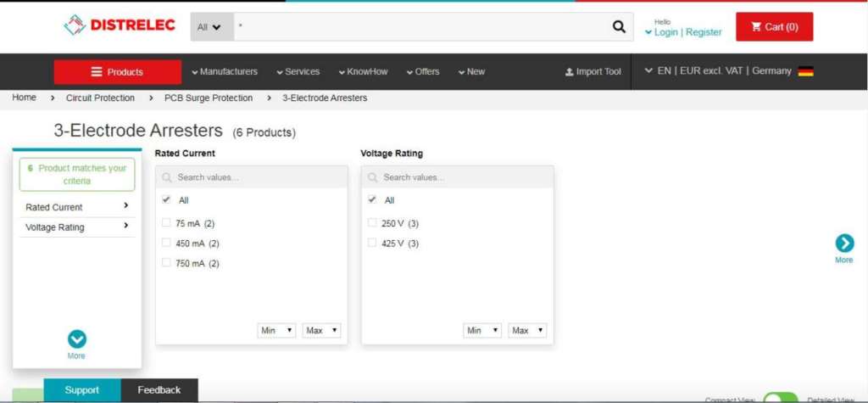Open the Products menu
The height and width of the screenshot is (403, 868).
[x=117, y=72]
